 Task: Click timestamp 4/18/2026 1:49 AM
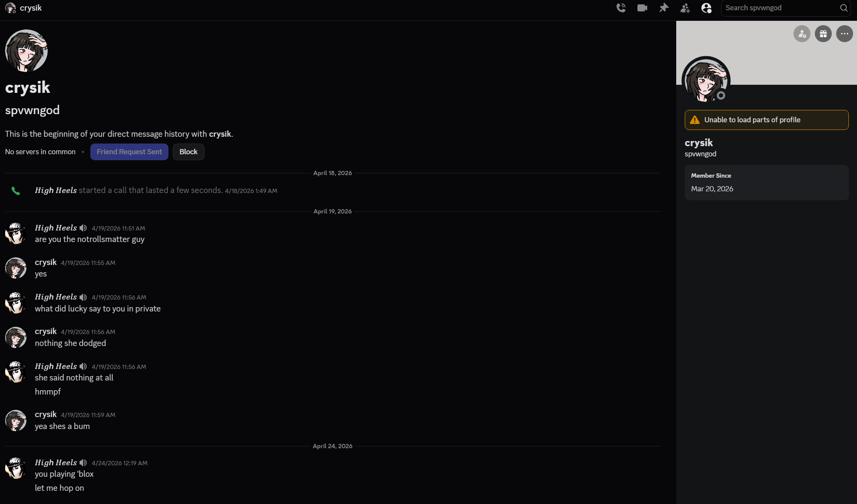tap(251, 191)
